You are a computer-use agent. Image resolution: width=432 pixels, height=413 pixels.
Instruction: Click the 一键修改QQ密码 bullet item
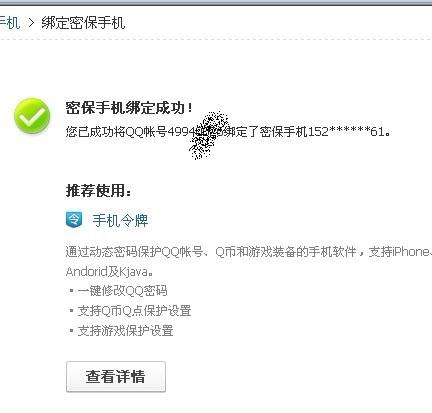122,291
